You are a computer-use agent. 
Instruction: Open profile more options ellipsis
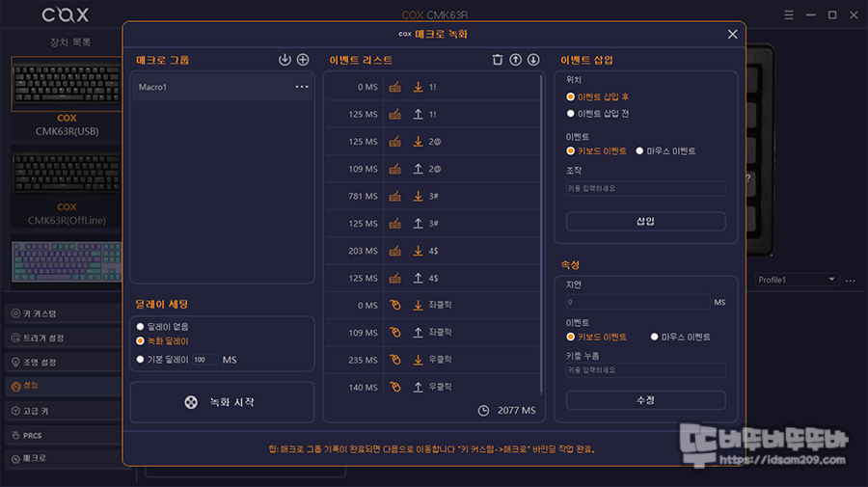851,281
